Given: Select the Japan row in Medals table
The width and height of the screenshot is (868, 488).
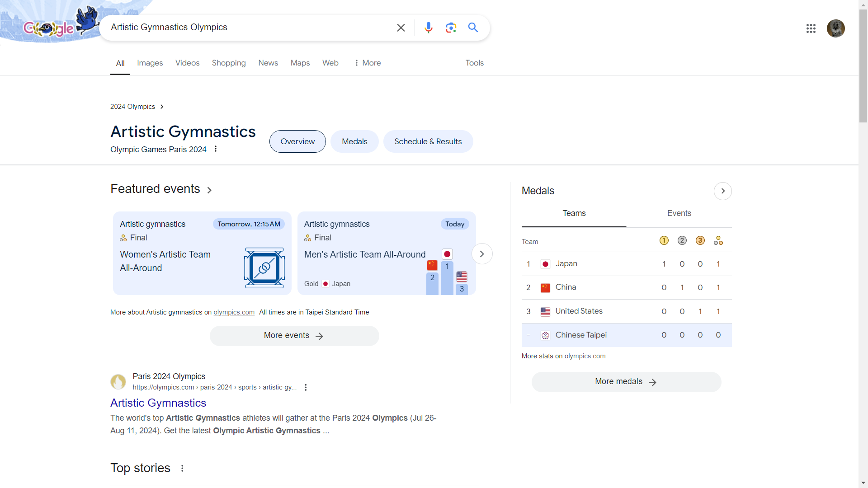Looking at the screenshot, I should (x=627, y=264).
